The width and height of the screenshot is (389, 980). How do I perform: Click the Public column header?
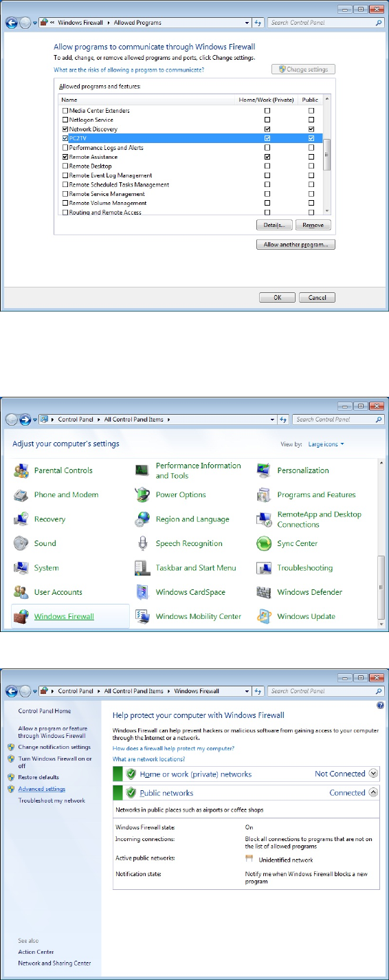point(311,100)
